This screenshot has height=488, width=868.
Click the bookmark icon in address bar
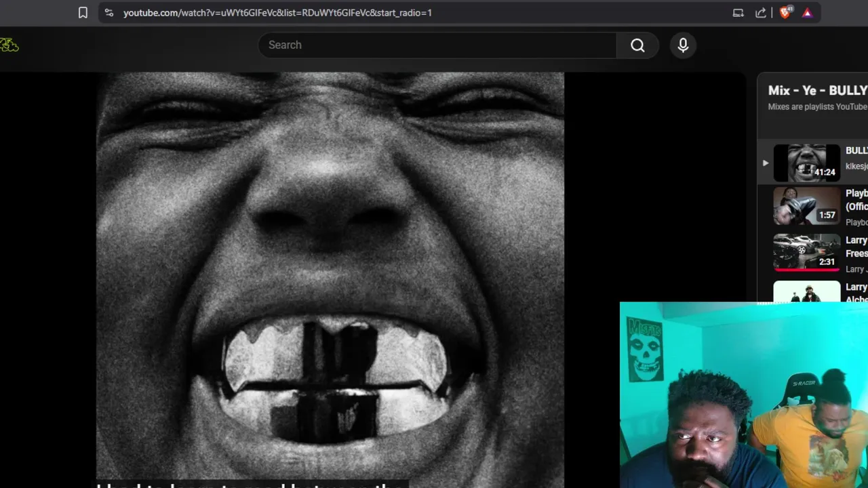(x=83, y=12)
